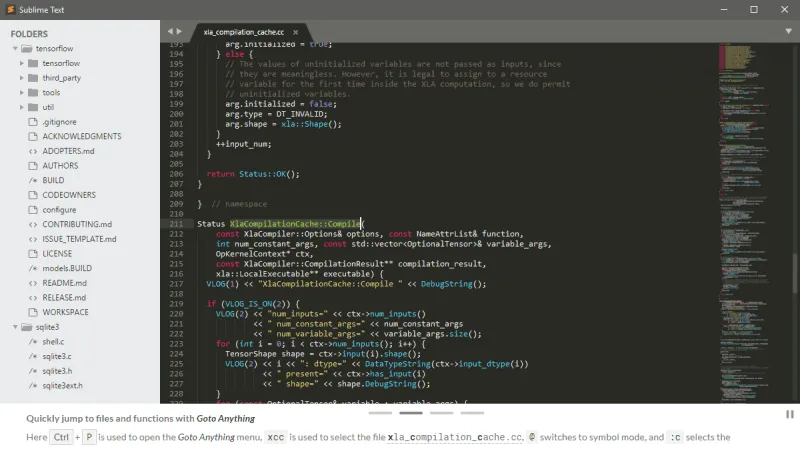This screenshot has width=800, height=449.
Task: Click the ACKNOWLEDGMENTS file icon
Action: pos(33,136)
